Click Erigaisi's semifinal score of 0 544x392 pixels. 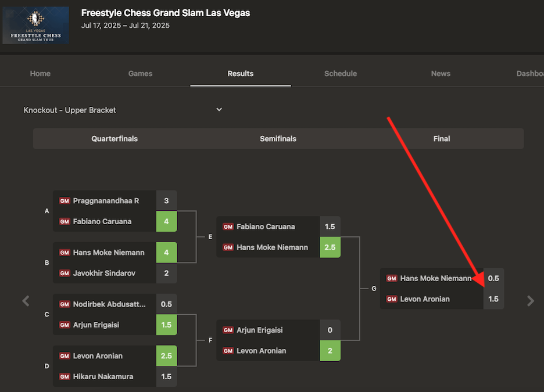(x=330, y=330)
